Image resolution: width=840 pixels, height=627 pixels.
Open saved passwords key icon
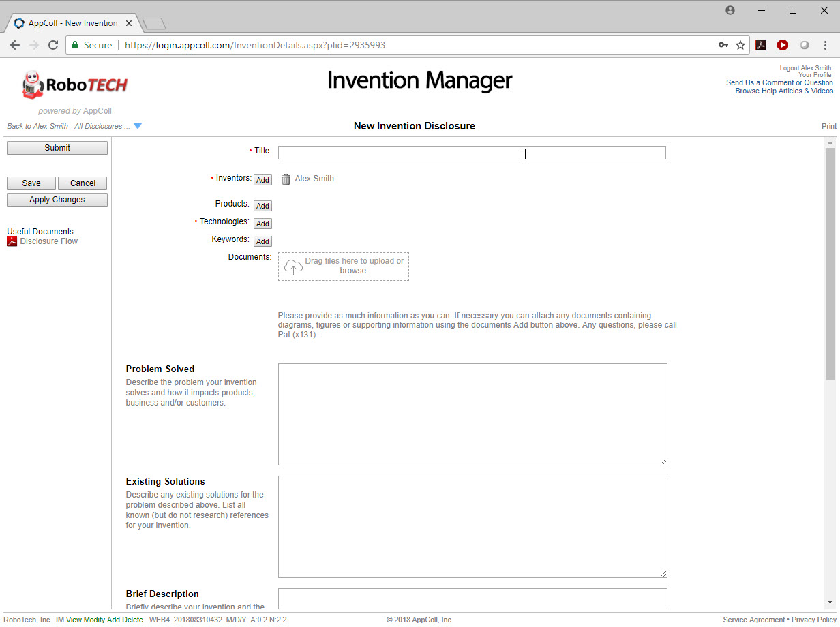pyautogui.click(x=723, y=45)
